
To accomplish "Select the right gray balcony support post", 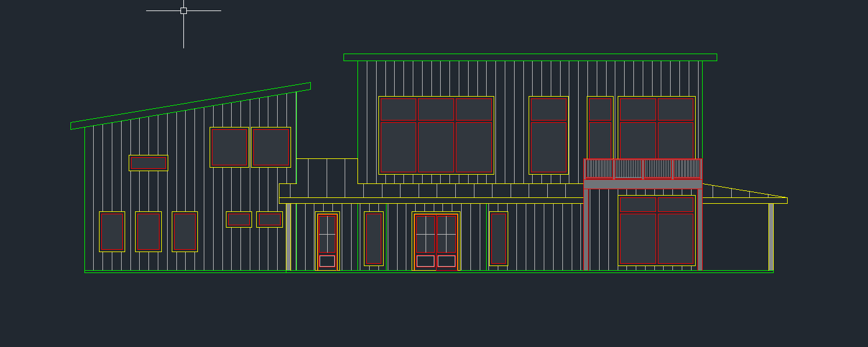I will pos(700,229).
